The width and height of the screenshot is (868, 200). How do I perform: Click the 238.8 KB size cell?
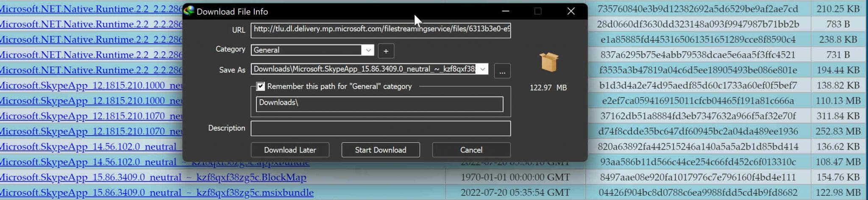(838, 40)
